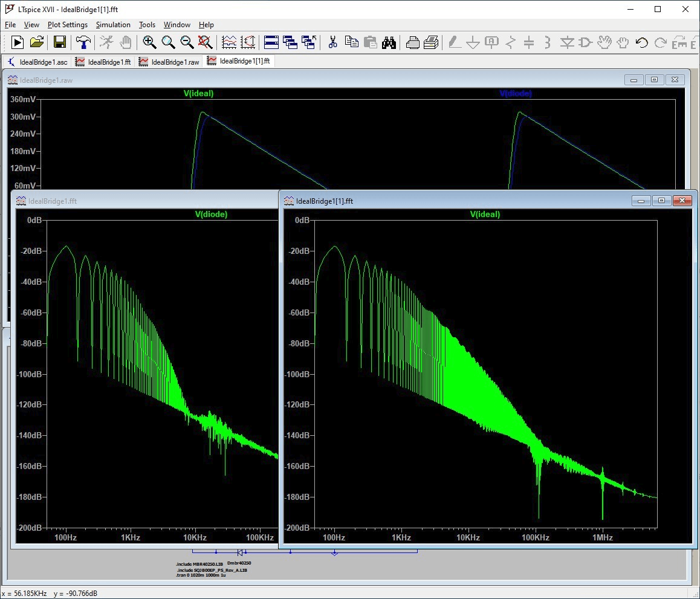Open the File menu

(10, 25)
